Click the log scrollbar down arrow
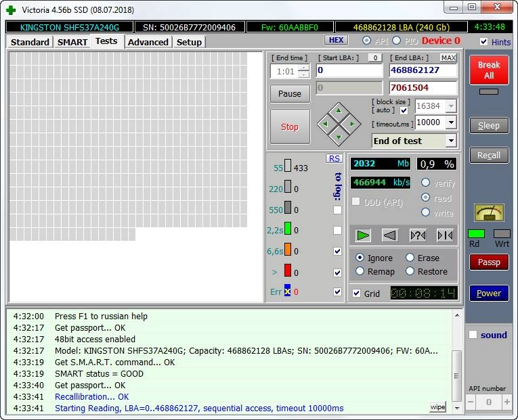This screenshot has width=518, height=420. tap(457, 408)
